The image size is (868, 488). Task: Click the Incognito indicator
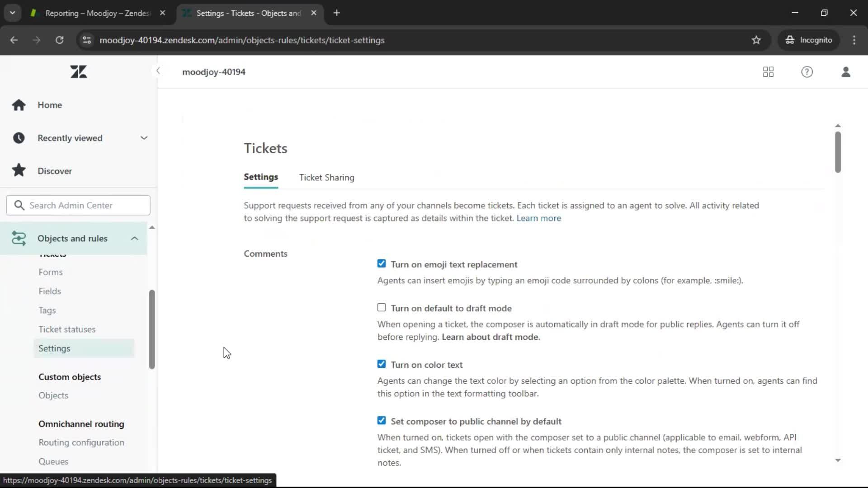click(x=808, y=40)
